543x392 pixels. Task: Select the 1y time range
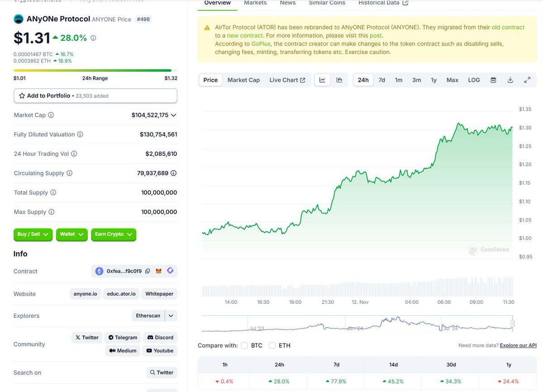(433, 80)
